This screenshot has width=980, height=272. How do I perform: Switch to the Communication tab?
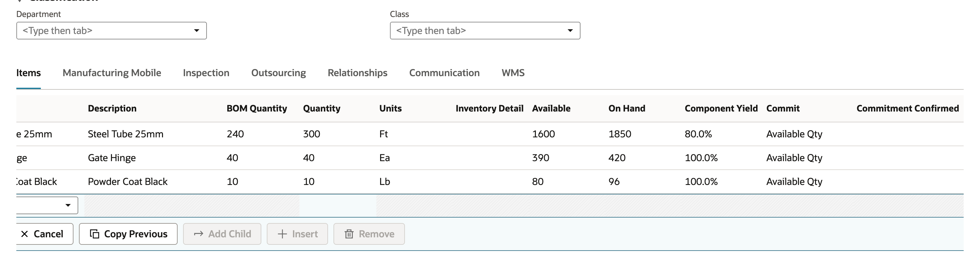click(x=444, y=73)
